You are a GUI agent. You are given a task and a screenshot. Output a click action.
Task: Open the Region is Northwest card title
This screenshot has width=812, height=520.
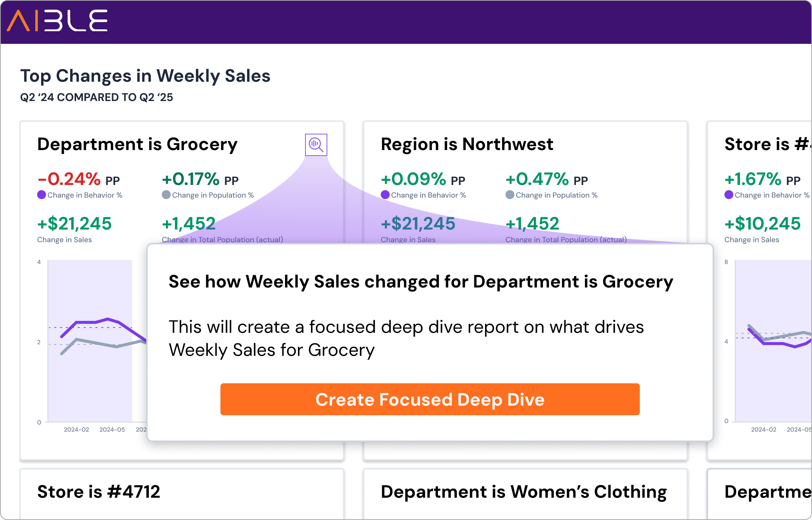(x=467, y=144)
